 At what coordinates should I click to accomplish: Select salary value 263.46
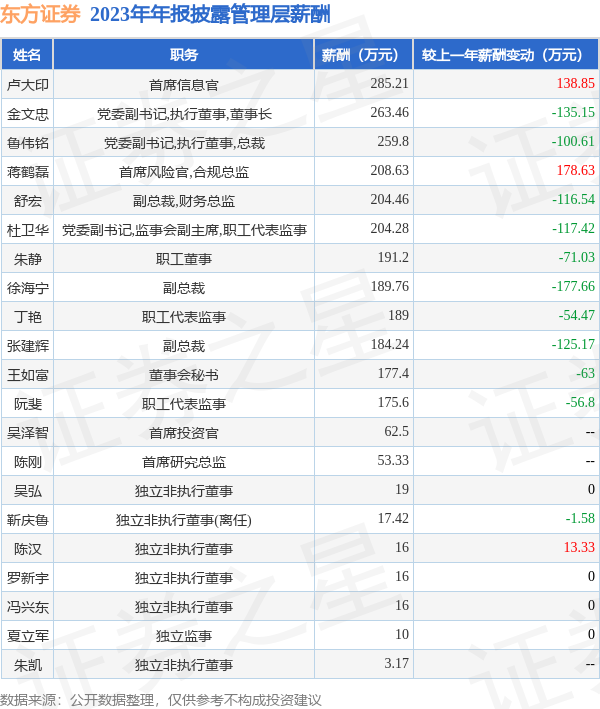click(389, 113)
